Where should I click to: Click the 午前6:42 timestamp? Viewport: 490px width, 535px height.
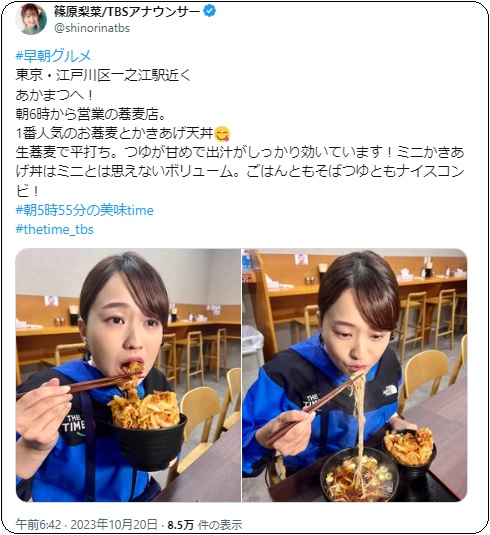click(x=38, y=524)
